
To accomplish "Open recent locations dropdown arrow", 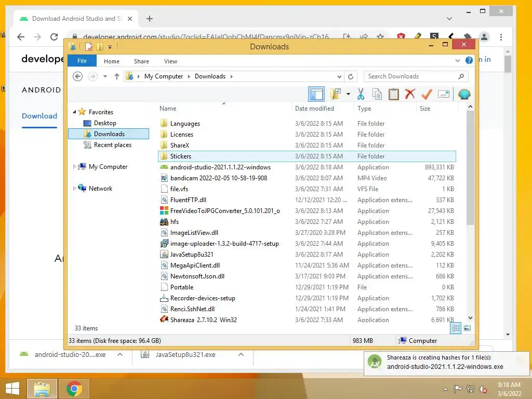I will (105, 76).
